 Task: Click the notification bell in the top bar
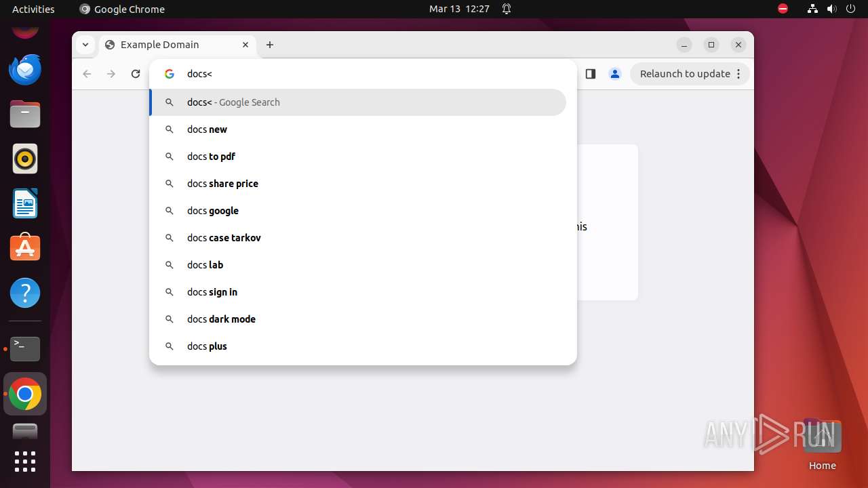(x=506, y=9)
